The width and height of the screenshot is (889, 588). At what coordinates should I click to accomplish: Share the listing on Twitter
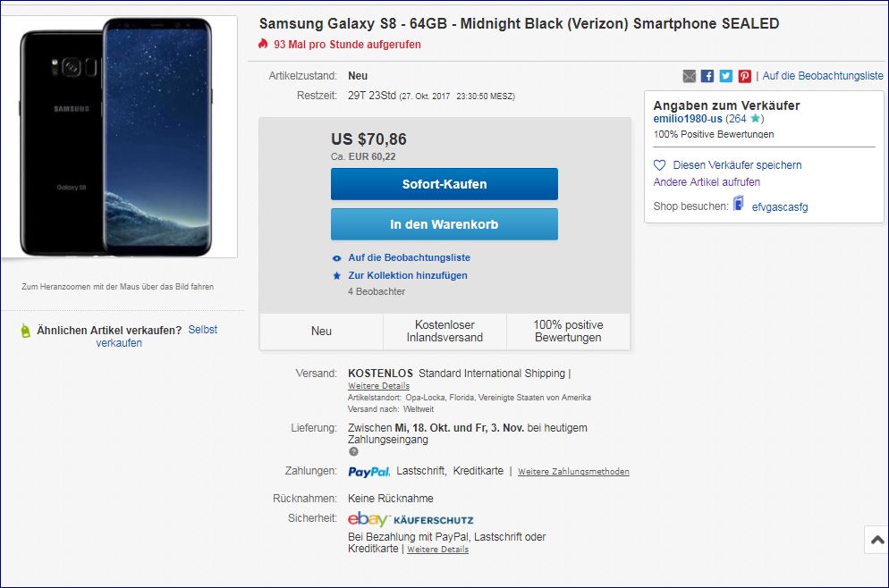click(x=725, y=76)
